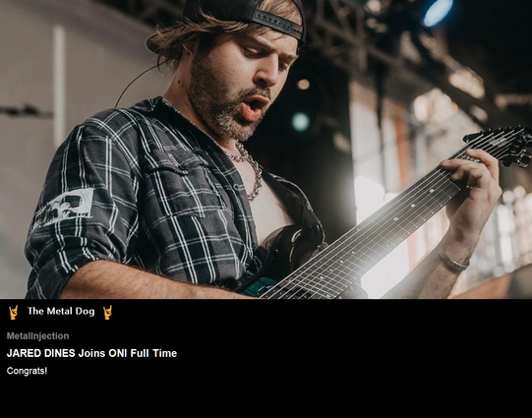Click the empty black area below Congrats!
532x418 pixels.
point(266,397)
